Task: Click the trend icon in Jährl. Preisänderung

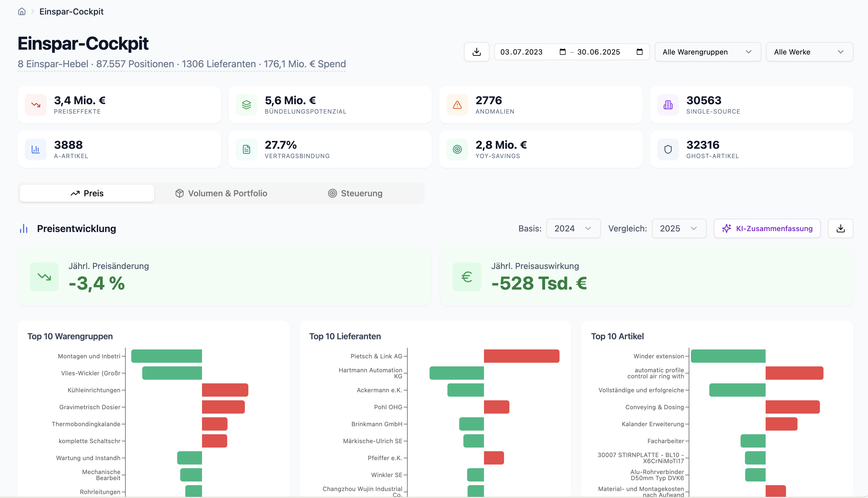Action: (x=44, y=277)
